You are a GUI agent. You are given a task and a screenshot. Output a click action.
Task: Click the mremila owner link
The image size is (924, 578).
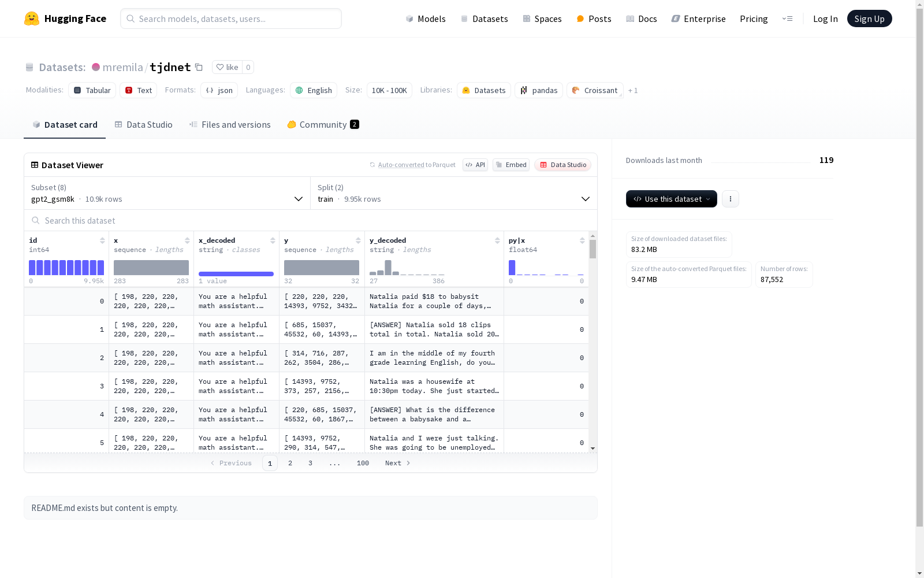point(122,67)
